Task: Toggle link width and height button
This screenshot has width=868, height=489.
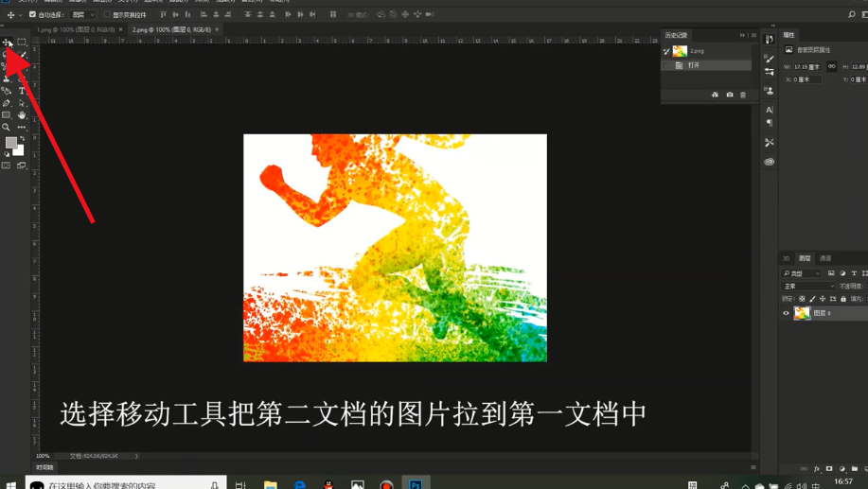Action: (x=831, y=66)
